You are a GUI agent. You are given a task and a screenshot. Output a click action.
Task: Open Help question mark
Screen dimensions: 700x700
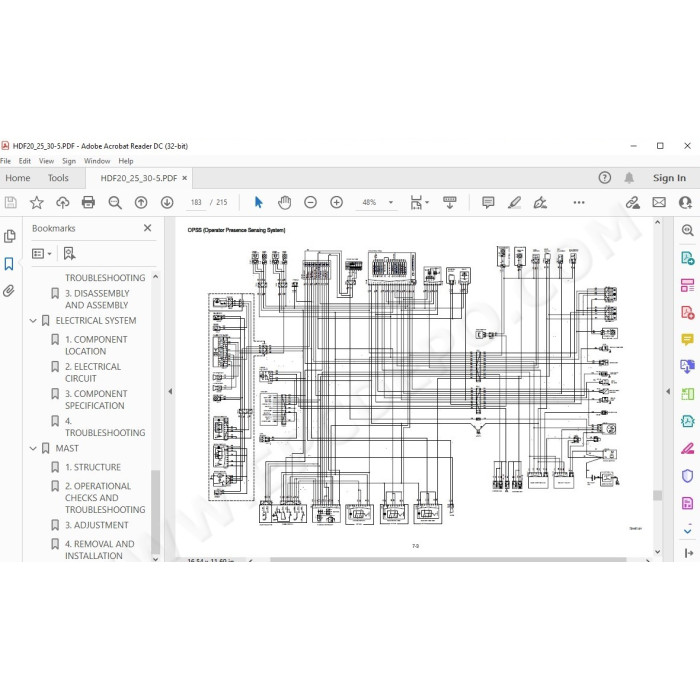pyautogui.click(x=604, y=178)
